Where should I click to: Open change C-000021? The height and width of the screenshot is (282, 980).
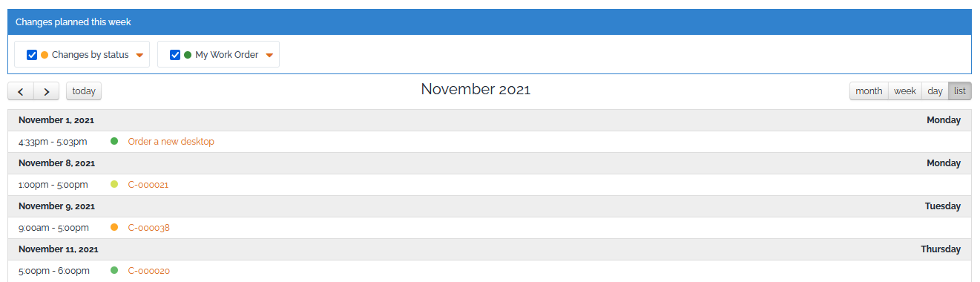pyautogui.click(x=148, y=184)
